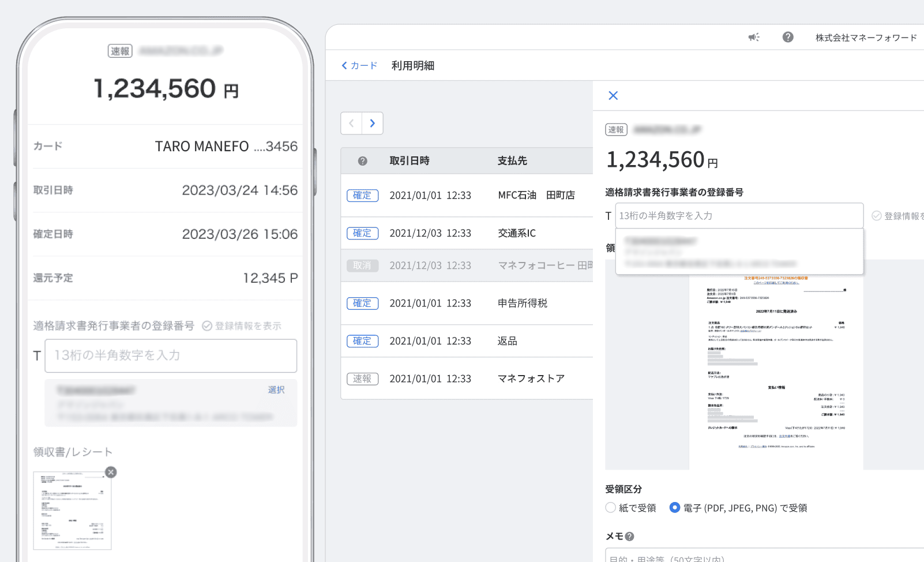Image resolution: width=924 pixels, height=562 pixels.
Task: Select the 紙で受領 radio option
Action: (611, 508)
